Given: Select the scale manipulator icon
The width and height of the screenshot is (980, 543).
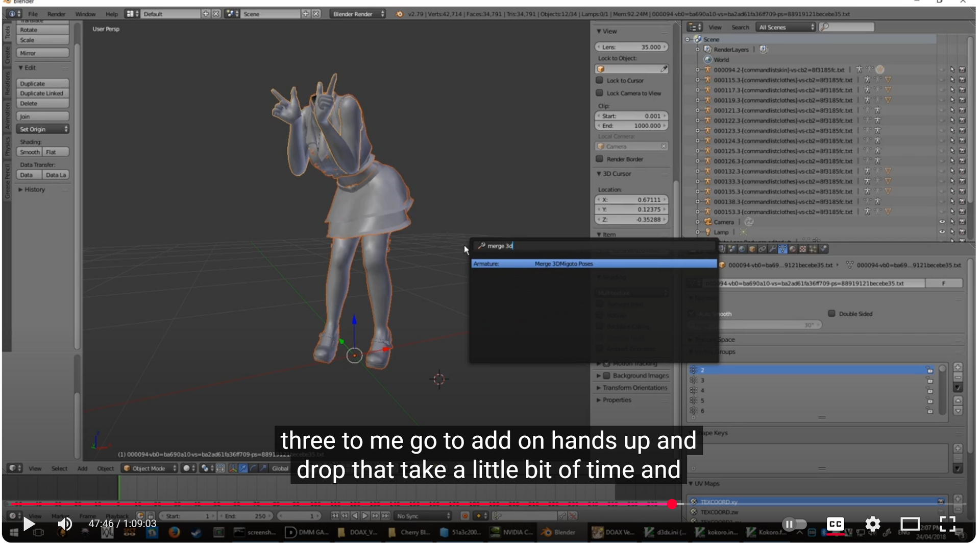Looking at the screenshot, I should pos(263,468).
